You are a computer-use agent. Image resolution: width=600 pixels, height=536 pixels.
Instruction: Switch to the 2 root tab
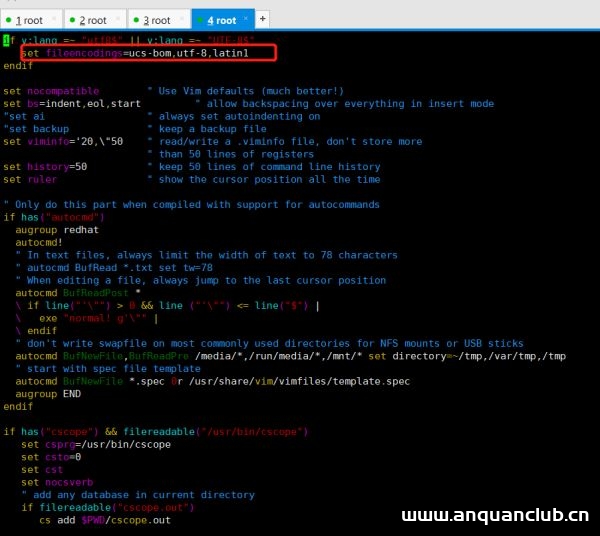(93, 20)
